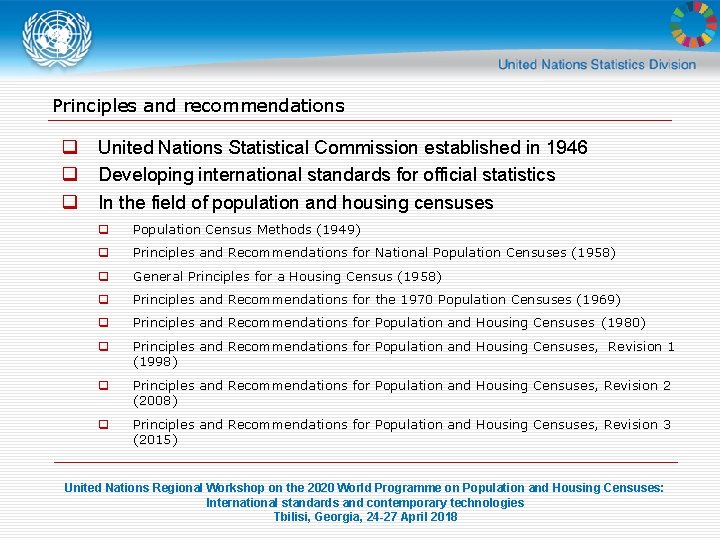Click the small bullet beside 'General Principles for a Housing Census'
This screenshot has height=540, width=720.
click(x=104, y=276)
